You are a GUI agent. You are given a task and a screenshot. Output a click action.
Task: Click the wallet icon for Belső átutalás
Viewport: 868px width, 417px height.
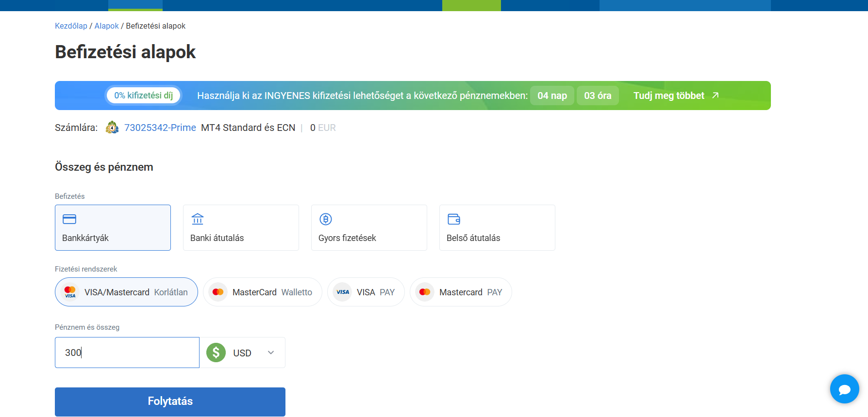click(x=454, y=219)
